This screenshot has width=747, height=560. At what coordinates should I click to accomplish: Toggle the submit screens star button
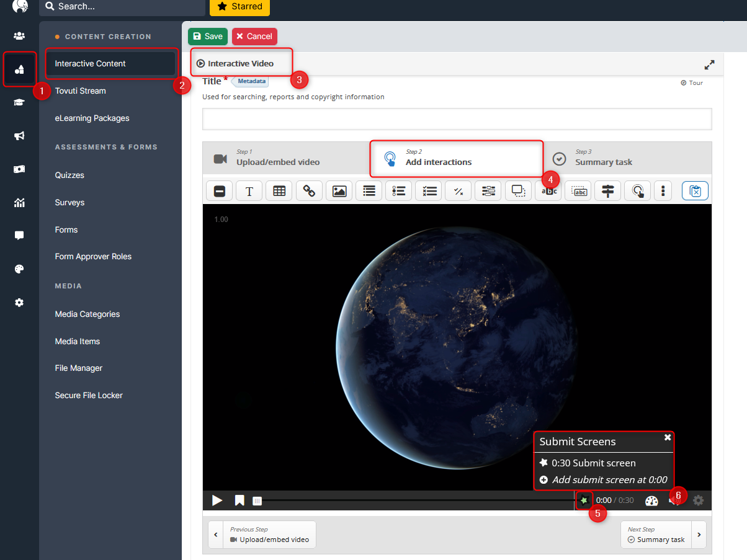(584, 500)
